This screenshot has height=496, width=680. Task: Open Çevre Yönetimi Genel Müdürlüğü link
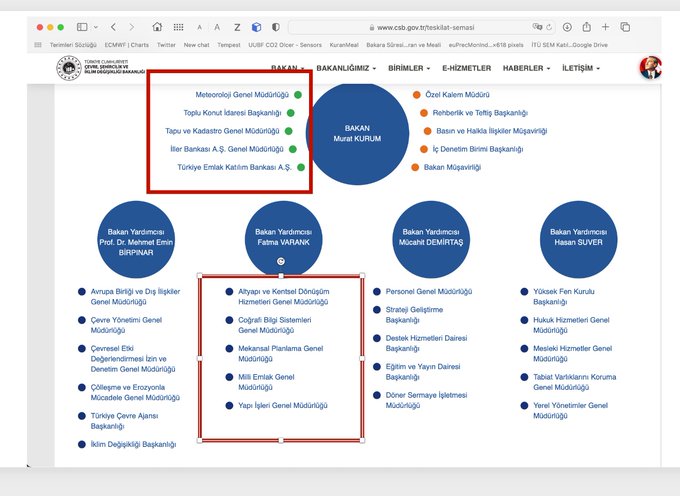pos(126,325)
